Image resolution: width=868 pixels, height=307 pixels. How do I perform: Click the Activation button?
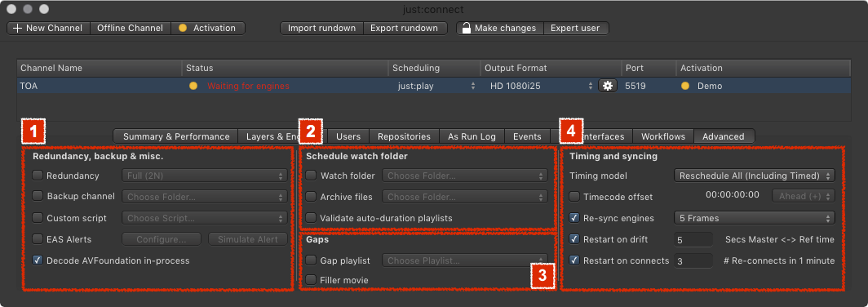207,28
